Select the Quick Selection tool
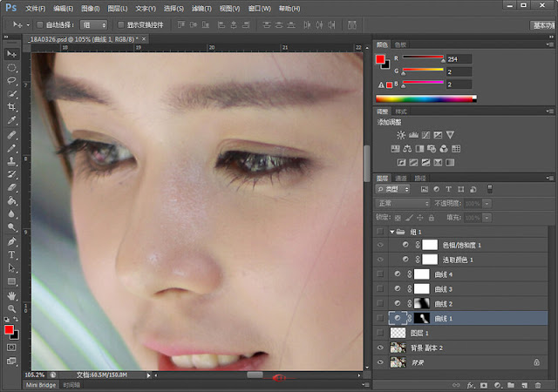The image size is (558, 392). coord(11,94)
